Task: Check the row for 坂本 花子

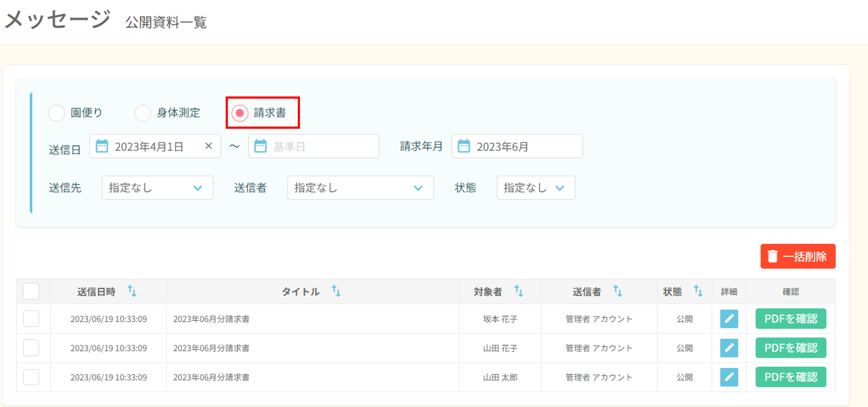Action: click(31, 318)
